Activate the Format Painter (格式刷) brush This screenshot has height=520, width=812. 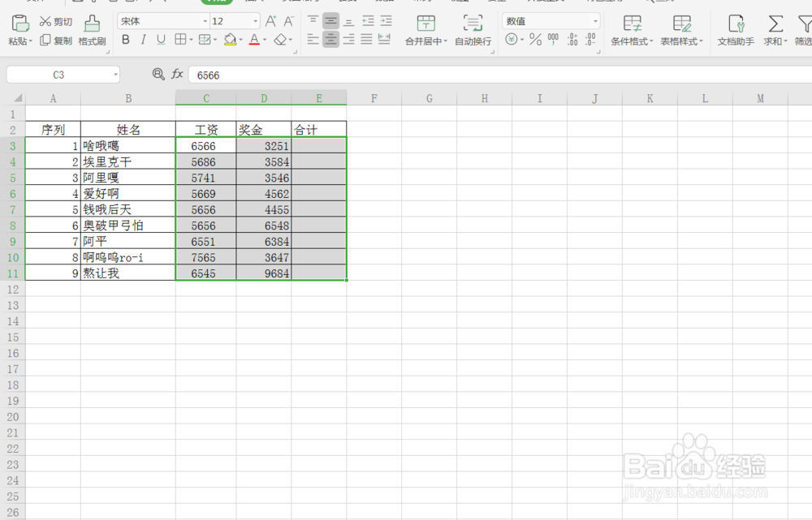93,30
